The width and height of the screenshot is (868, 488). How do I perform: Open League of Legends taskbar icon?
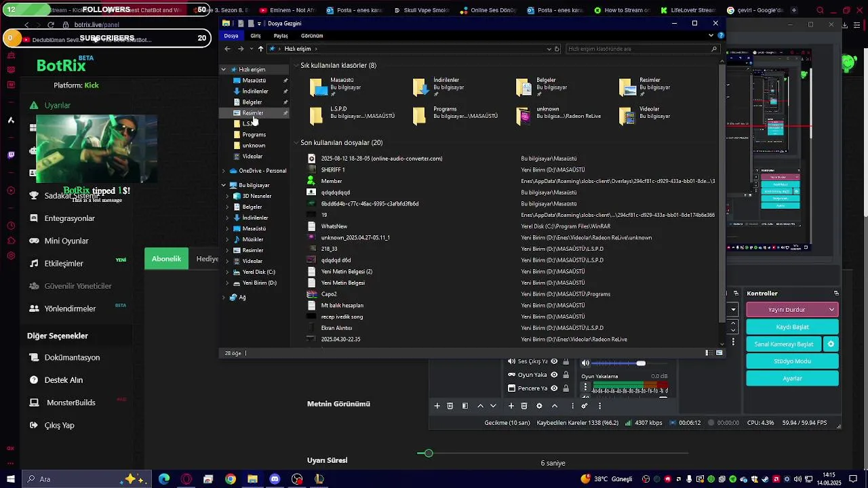click(x=319, y=479)
